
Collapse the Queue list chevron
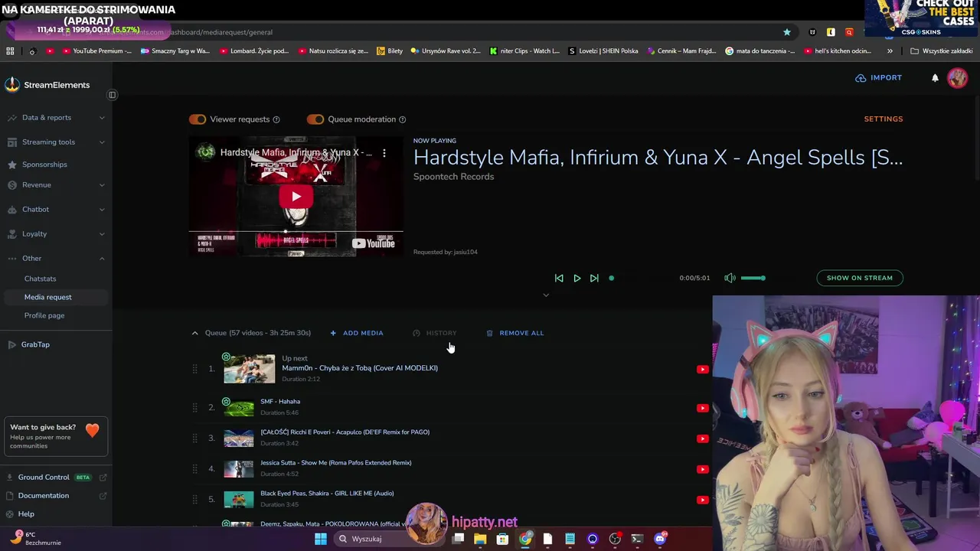tap(194, 333)
